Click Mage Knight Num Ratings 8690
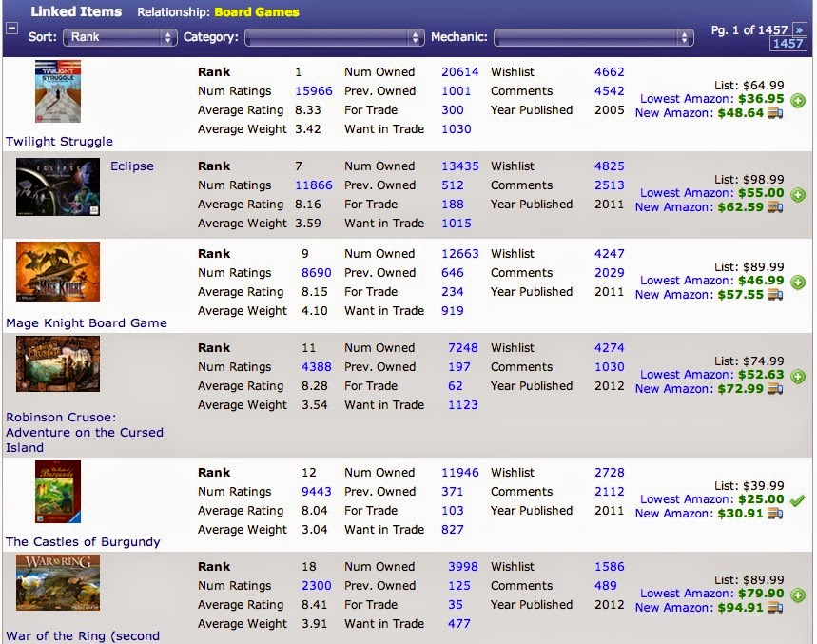 coord(317,273)
